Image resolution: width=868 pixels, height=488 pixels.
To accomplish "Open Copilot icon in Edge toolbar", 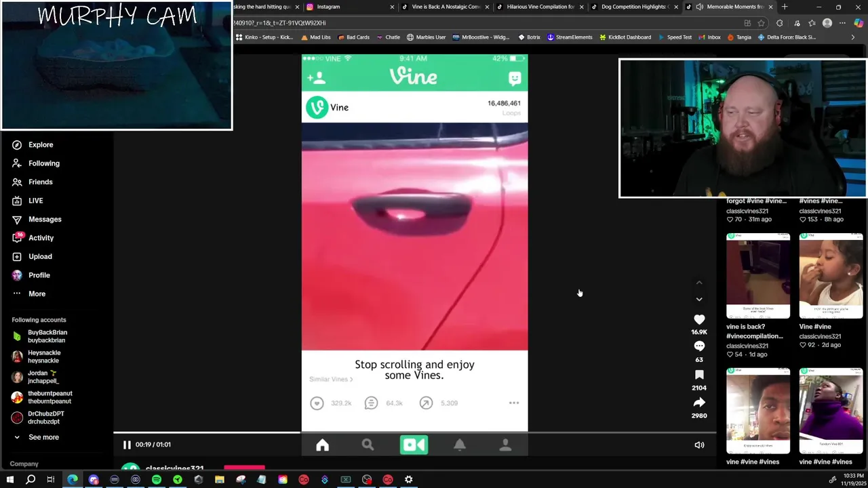I will pyautogui.click(x=859, y=23).
